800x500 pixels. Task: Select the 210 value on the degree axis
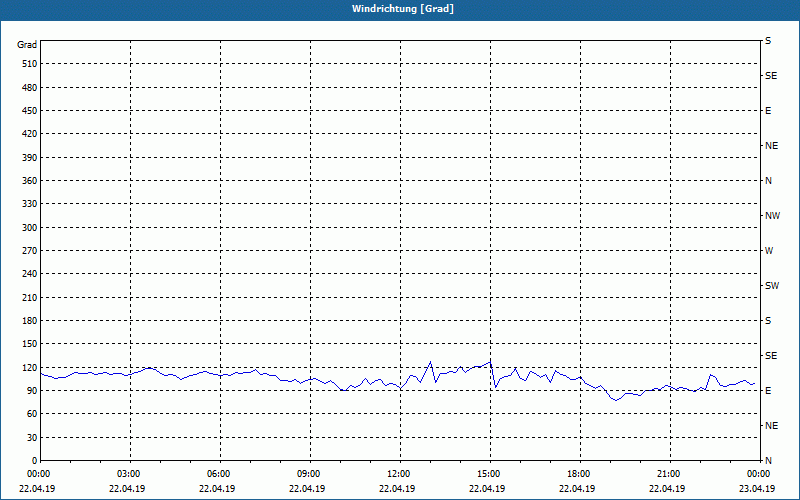[29, 297]
